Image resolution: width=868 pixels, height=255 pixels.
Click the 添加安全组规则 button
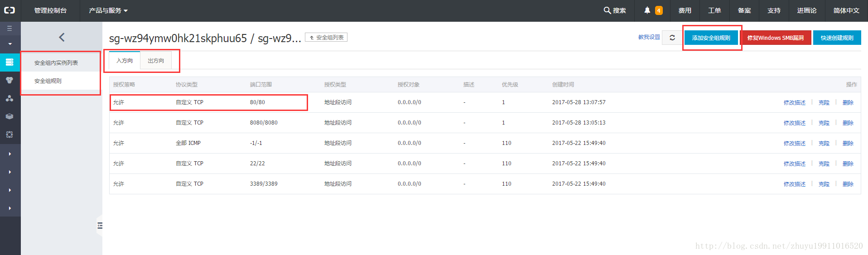711,38
